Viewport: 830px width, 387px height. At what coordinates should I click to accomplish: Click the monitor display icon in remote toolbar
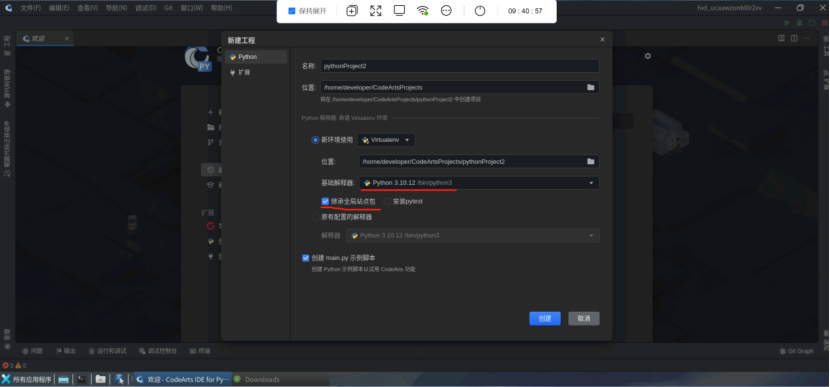tap(399, 11)
